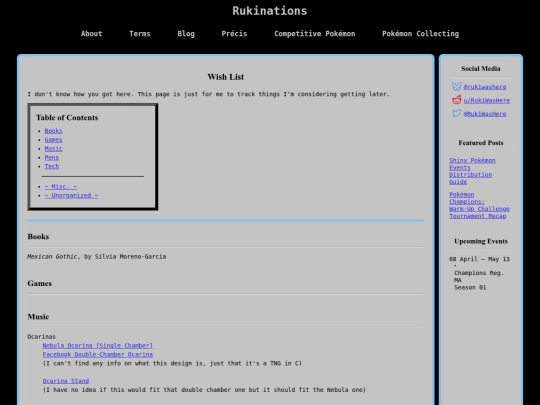The image size is (540, 405).
Task: Click the Table of Contents heading
Action: pos(67,117)
